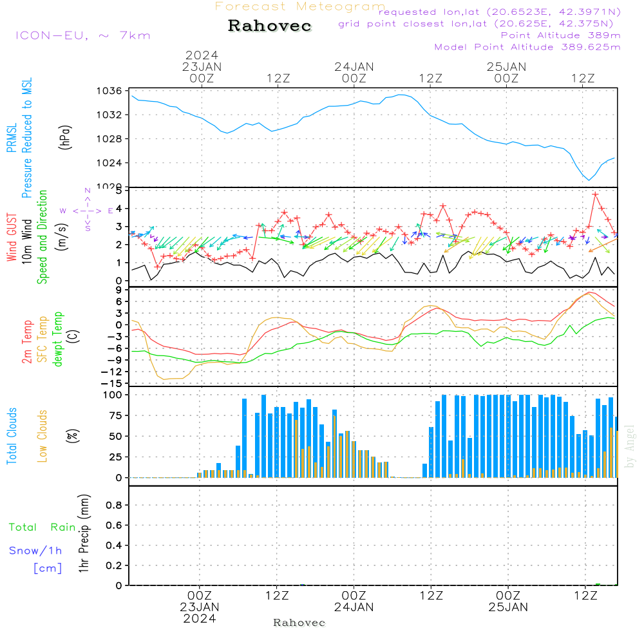
Task: Click the 'Wind GUST' red label
Action: coord(12,237)
